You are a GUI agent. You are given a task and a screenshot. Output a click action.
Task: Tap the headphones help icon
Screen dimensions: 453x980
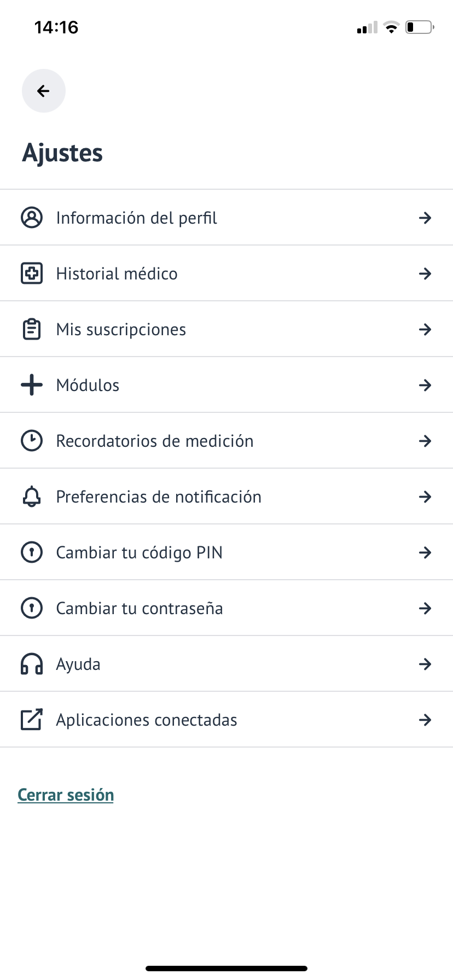pos(32,664)
